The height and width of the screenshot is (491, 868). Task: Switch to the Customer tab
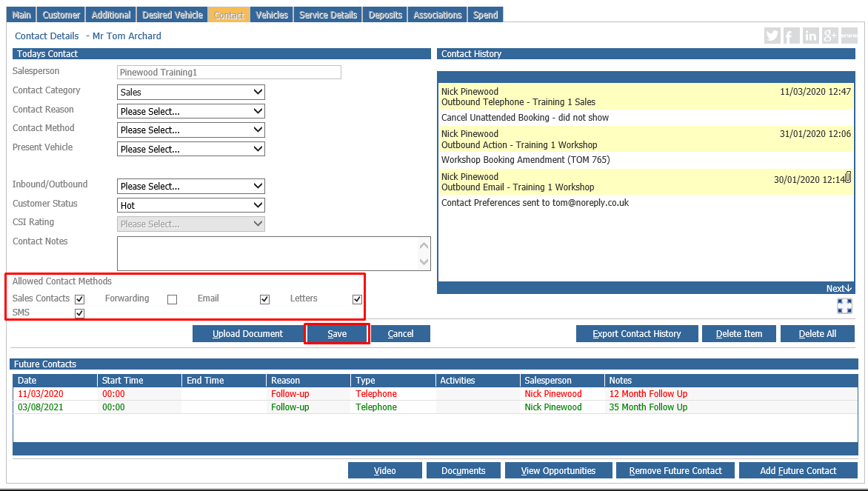click(61, 15)
